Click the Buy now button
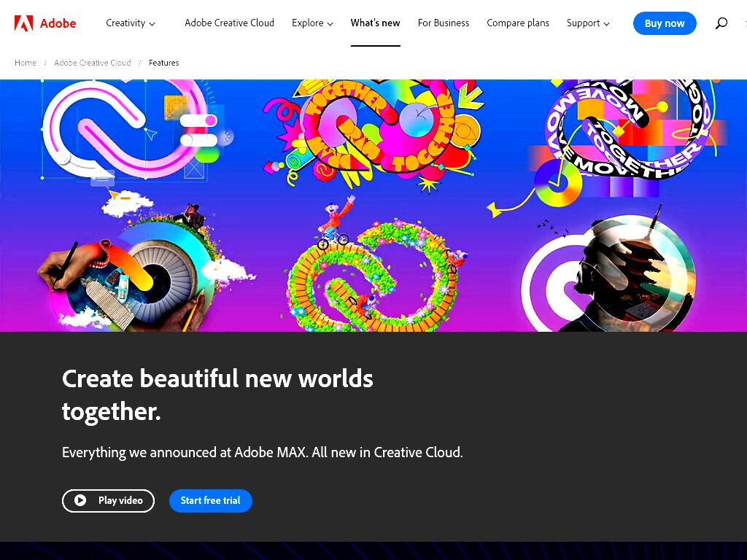 665,23
